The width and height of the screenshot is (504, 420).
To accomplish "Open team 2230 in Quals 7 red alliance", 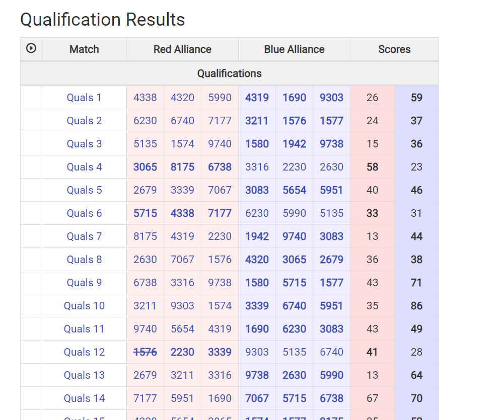I will tap(220, 236).
